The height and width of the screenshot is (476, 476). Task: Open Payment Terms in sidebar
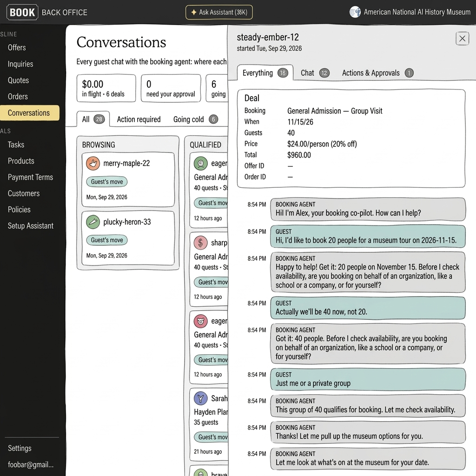30,177
